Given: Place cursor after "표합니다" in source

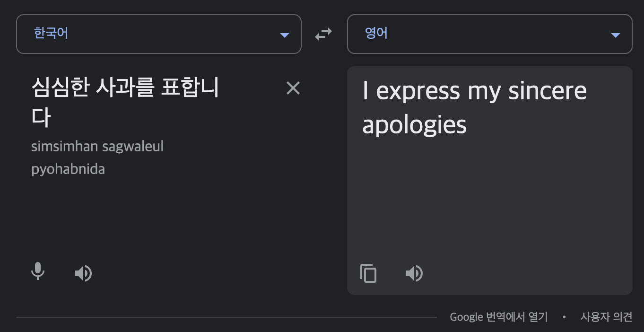Looking at the screenshot, I should pos(54,116).
